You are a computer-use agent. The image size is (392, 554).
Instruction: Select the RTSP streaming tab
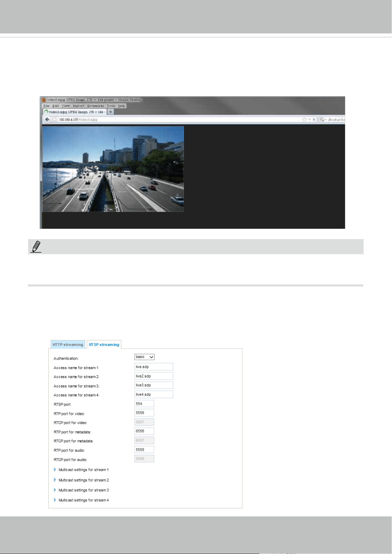104,344
